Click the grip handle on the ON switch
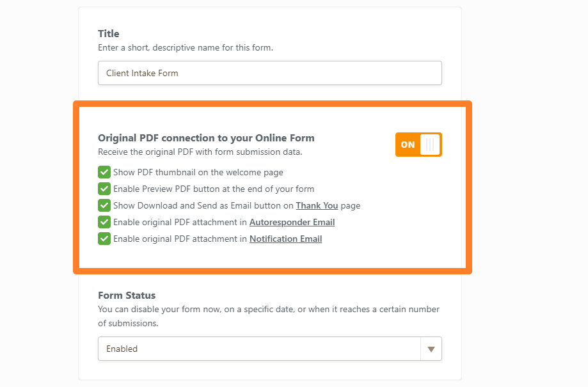 [431, 145]
